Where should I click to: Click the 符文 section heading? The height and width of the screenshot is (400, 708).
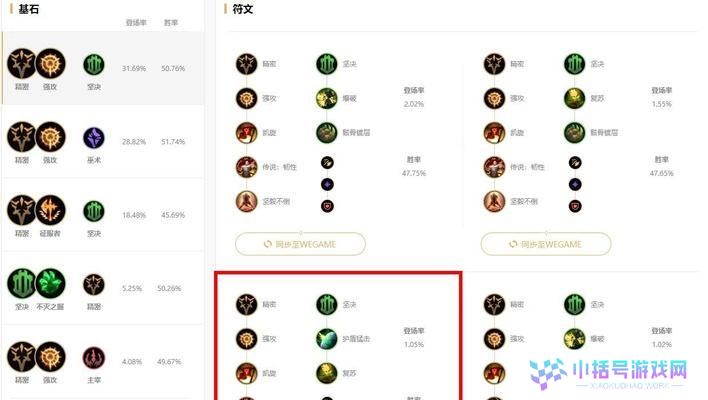tap(242, 9)
